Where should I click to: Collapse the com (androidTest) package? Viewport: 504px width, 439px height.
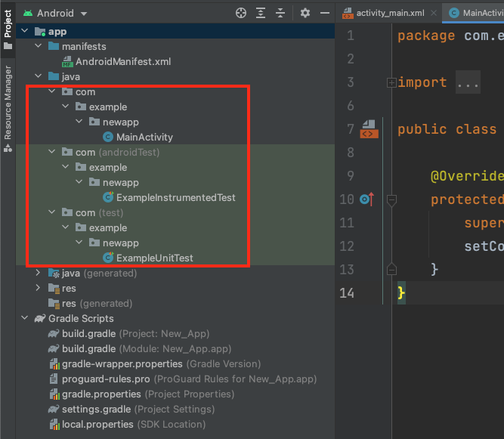click(x=51, y=152)
